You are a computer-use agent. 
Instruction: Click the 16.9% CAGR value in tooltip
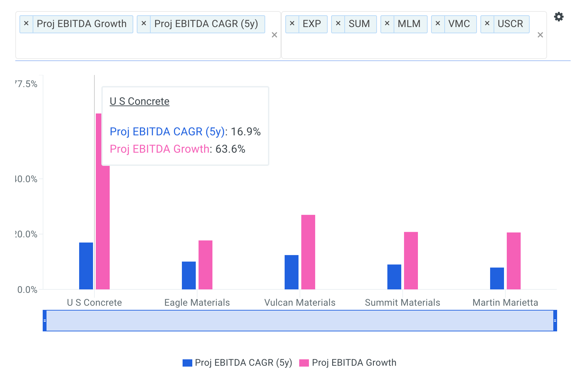point(246,132)
